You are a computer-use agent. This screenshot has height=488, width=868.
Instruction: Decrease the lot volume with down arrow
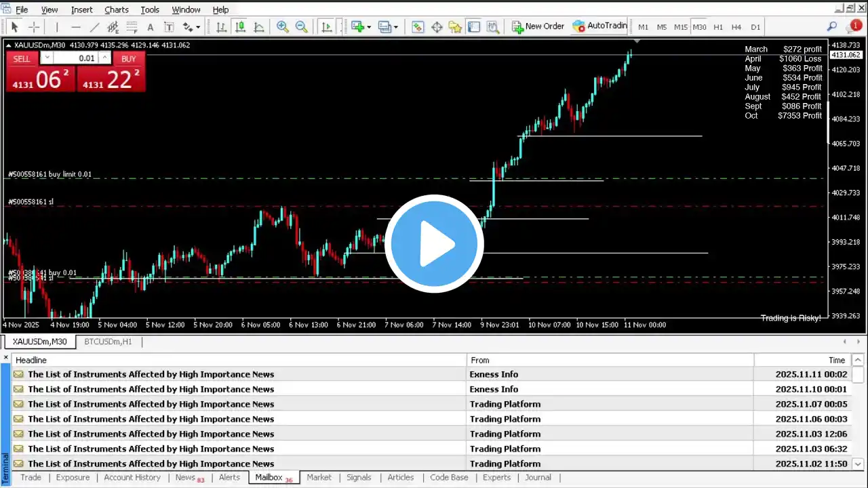47,58
